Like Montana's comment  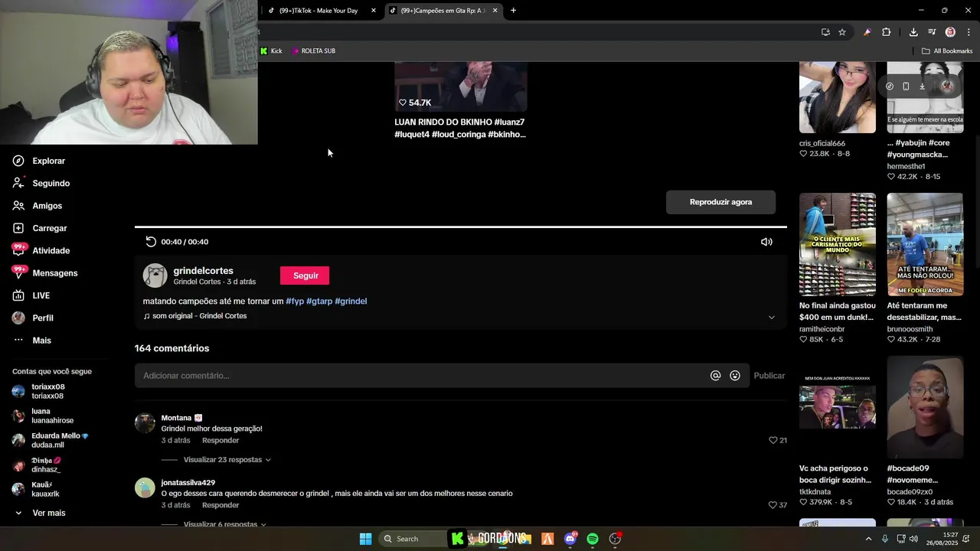(773, 441)
